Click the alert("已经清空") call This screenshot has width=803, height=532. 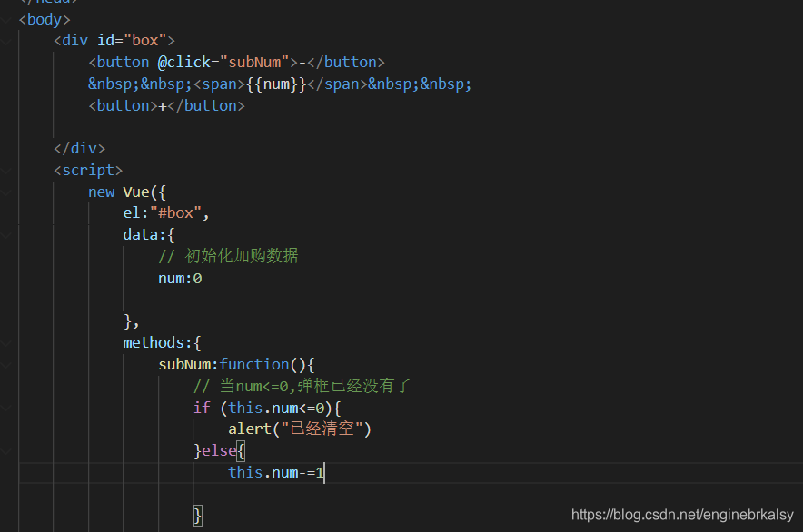coord(300,429)
